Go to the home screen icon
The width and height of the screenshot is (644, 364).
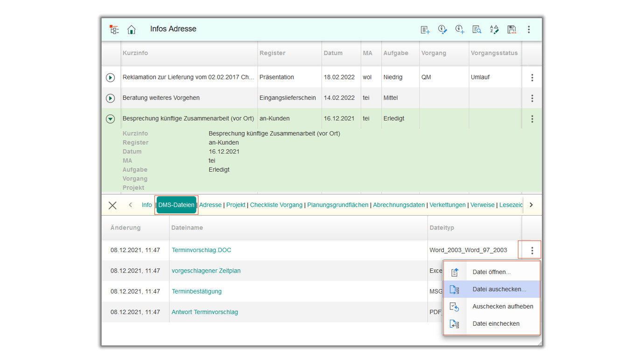pyautogui.click(x=132, y=29)
